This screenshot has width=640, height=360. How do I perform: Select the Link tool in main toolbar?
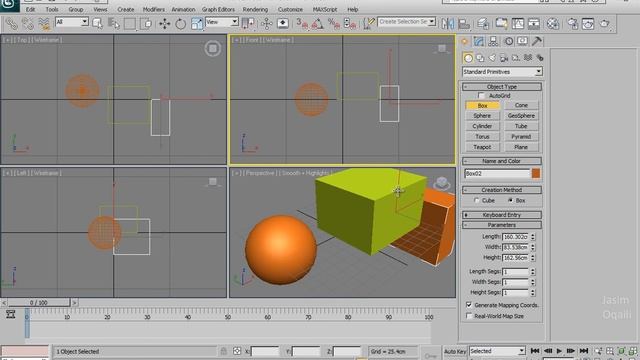click(x=11, y=24)
